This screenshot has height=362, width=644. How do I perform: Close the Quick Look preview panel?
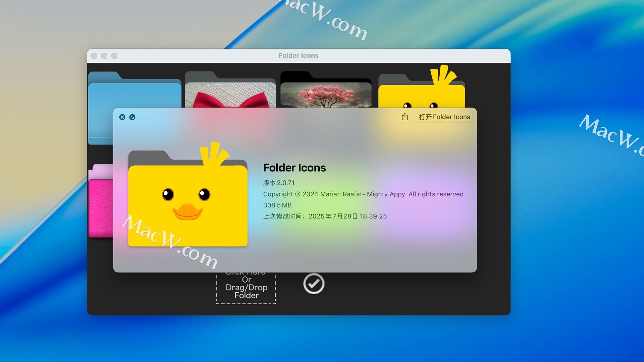tap(122, 117)
